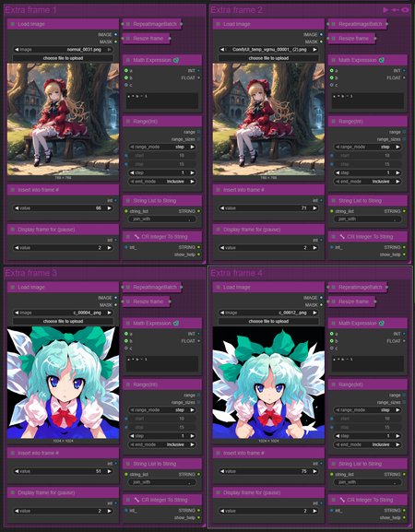Click the play icon in Extra frame 2 header

pos(385,10)
